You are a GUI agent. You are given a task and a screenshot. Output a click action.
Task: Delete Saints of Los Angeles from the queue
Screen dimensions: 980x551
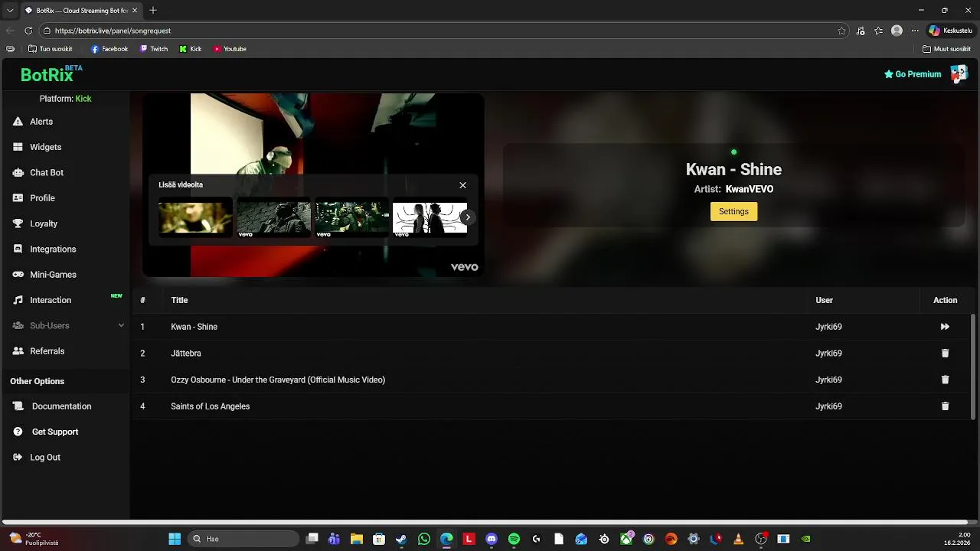[945, 406]
